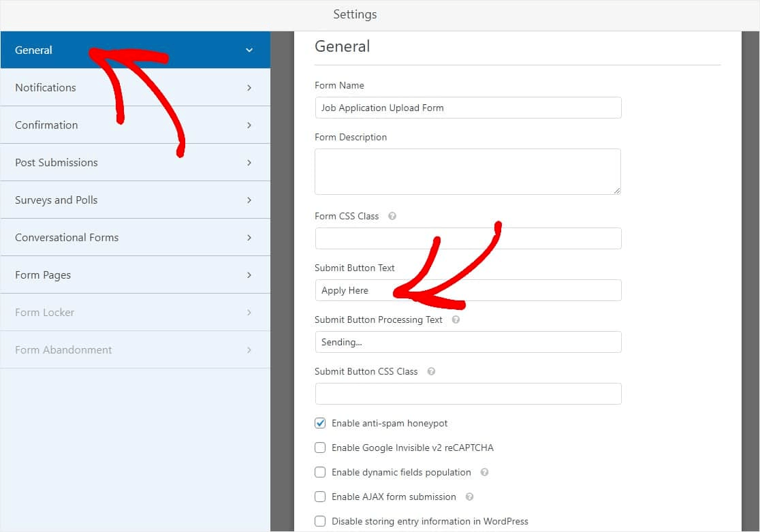Expand the Notifications settings
The height and width of the screenshot is (532, 760).
pyautogui.click(x=135, y=87)
